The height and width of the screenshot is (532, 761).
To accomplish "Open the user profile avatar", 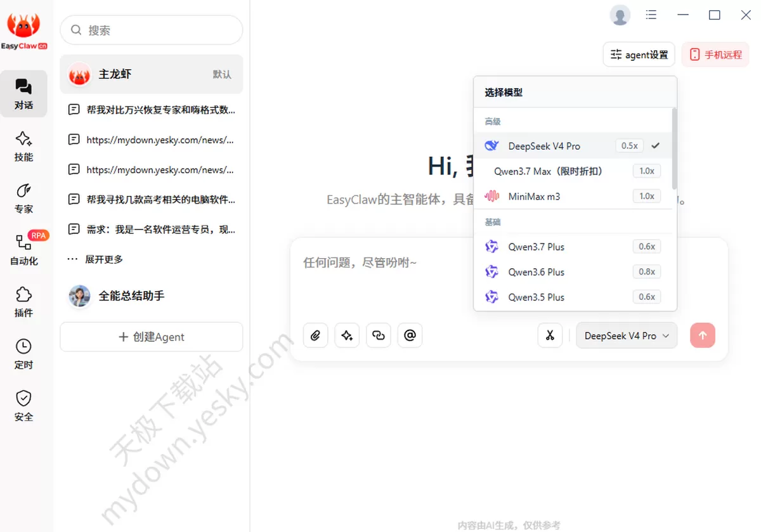I will tap(620, 15).
